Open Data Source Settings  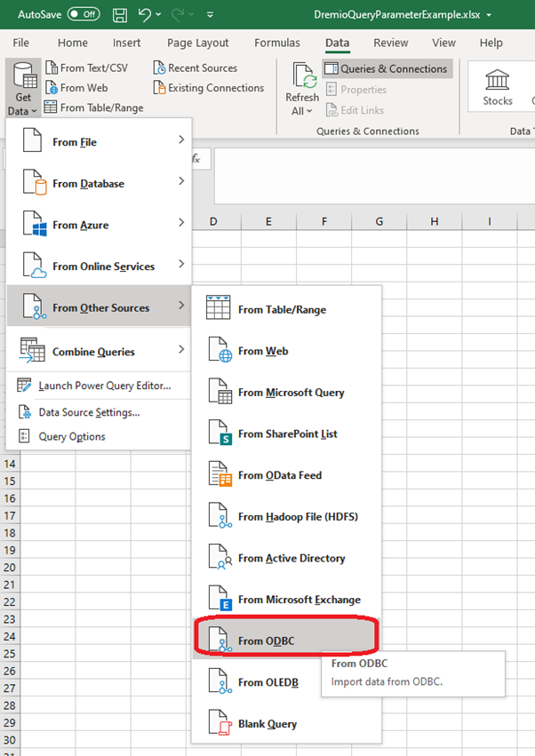point(89,412)
